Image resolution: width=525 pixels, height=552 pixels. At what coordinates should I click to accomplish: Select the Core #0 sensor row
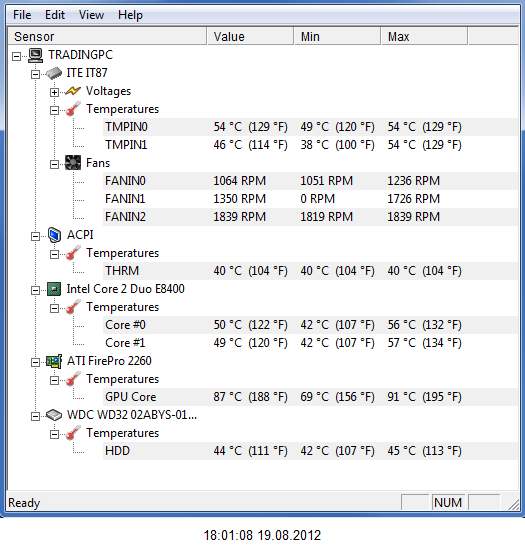[x=311, y=325]
